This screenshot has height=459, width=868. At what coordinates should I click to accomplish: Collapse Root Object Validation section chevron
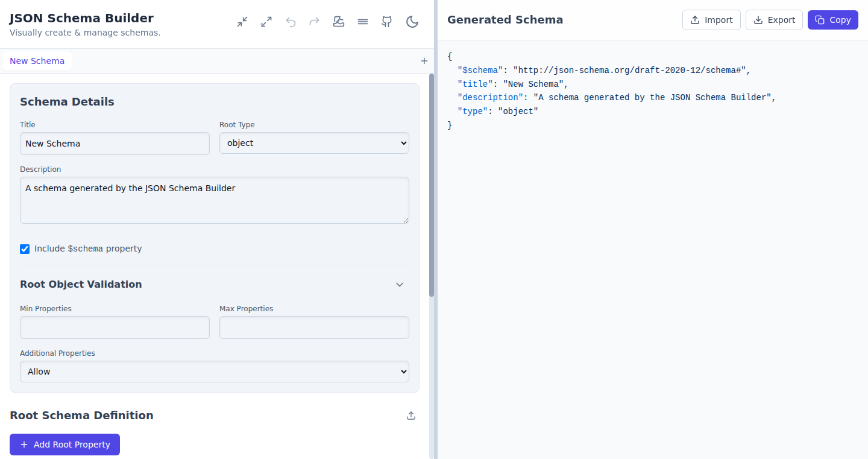(x=400, y=285)
